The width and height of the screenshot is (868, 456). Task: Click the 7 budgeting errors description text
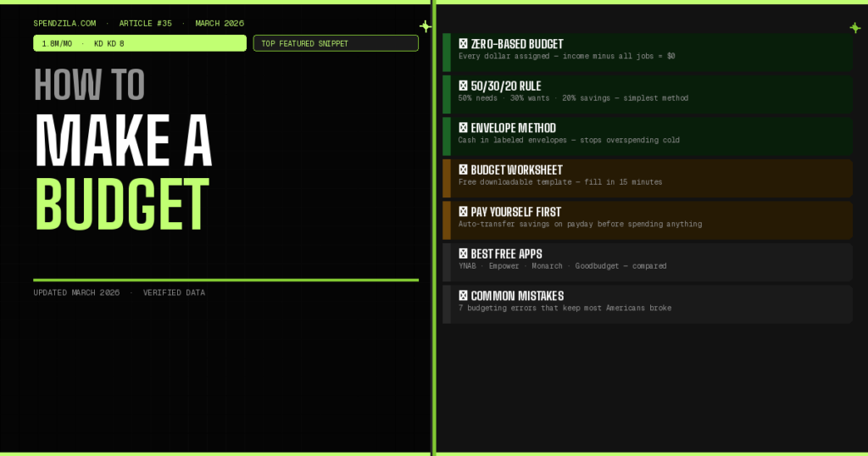565,308
